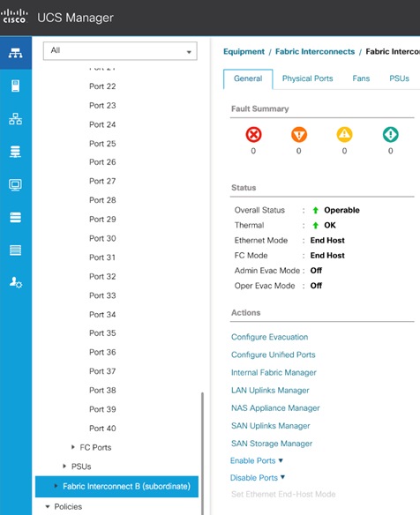
Task: Select Port 26 in the tree
Action: click(102, 162)
